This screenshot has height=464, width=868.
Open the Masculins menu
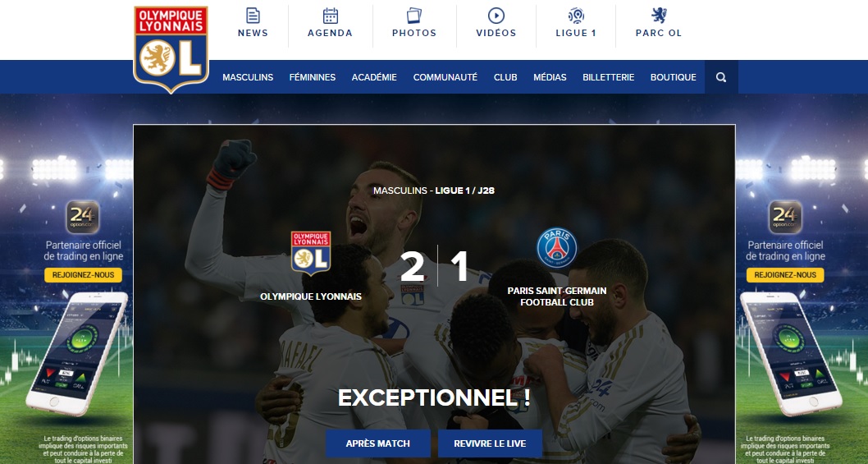click(x=248, y=77)
